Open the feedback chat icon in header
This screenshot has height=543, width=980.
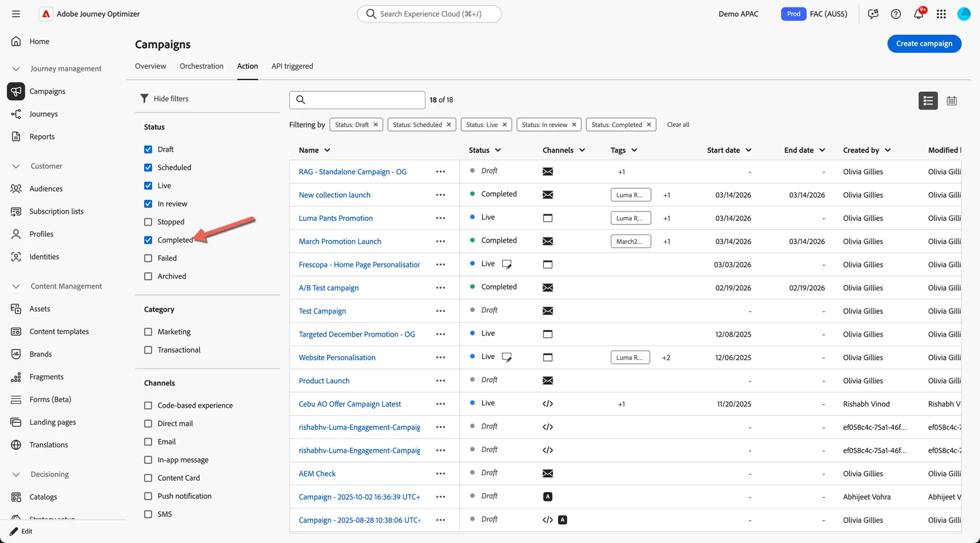click(873, 14)
